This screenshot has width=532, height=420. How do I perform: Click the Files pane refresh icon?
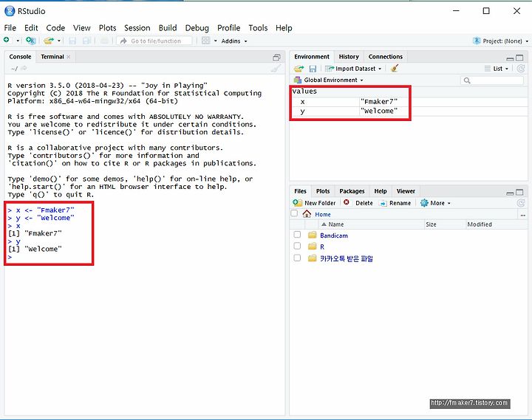click(x=521, y=203)
